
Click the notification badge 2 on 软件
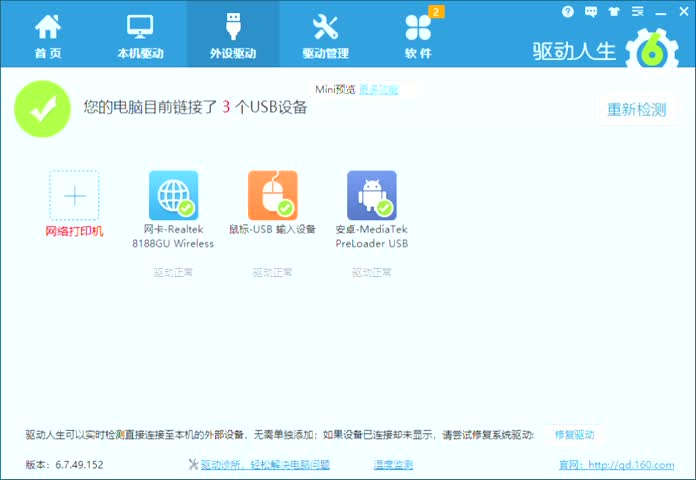tap(436, 12)
